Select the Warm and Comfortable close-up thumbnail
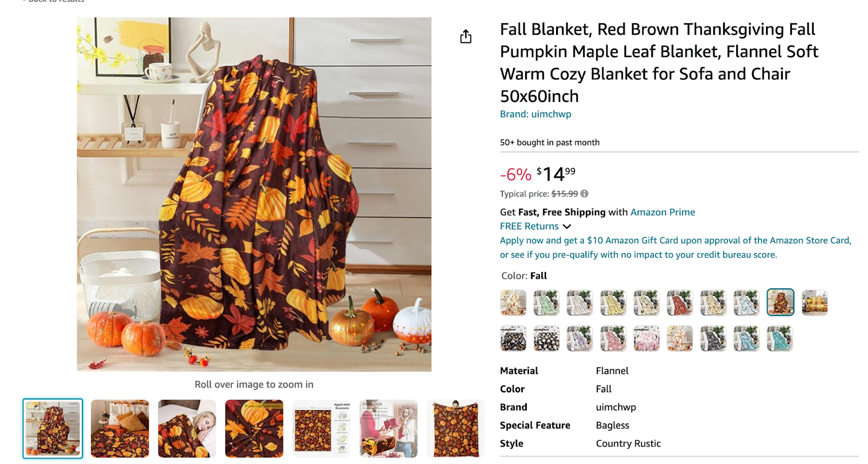 point(254,428)
